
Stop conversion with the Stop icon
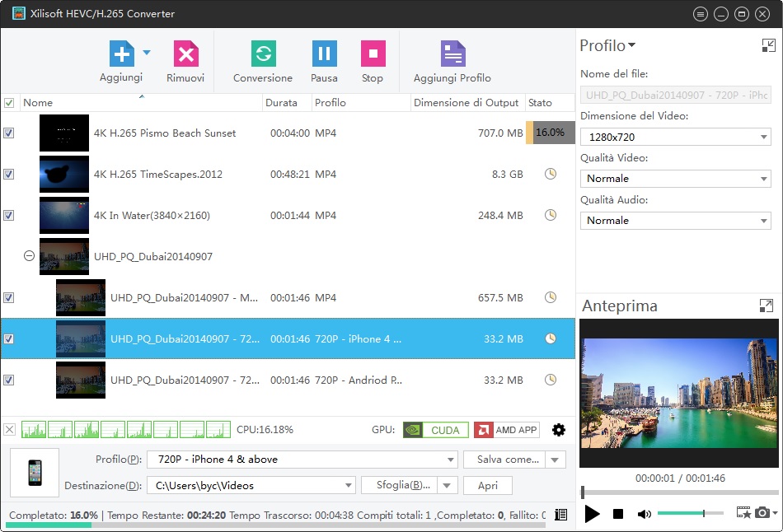click(373, 54)
